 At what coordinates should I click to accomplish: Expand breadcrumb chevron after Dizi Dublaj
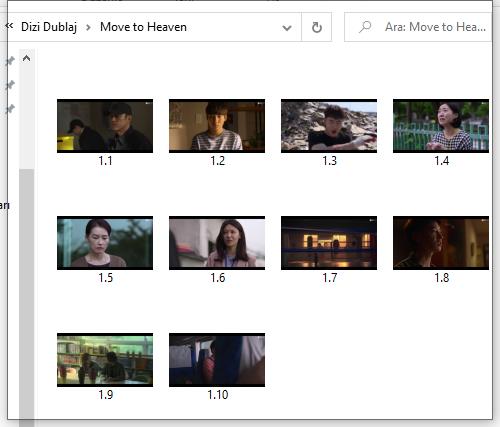coord(88,27)
